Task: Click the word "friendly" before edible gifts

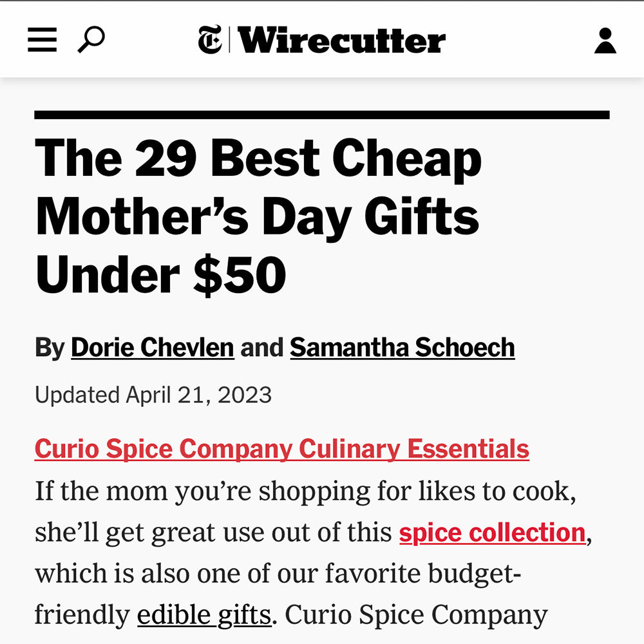Action: click(82, 615)
